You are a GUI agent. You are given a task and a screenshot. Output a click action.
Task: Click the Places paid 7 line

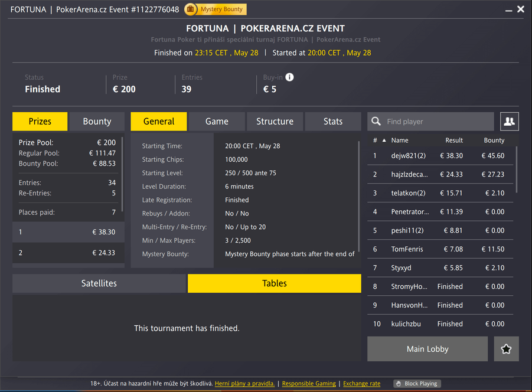pyautogui.click(x=67, y=213)
